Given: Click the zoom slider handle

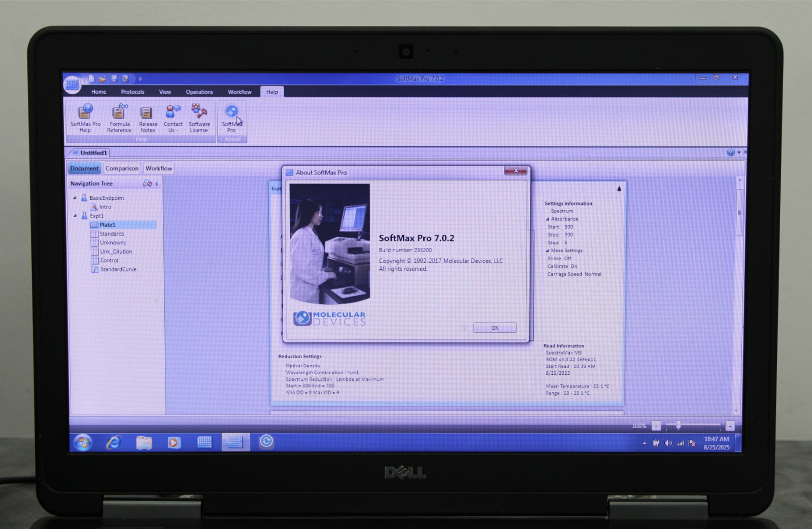Looking at the screenshot, I should 678,425.
